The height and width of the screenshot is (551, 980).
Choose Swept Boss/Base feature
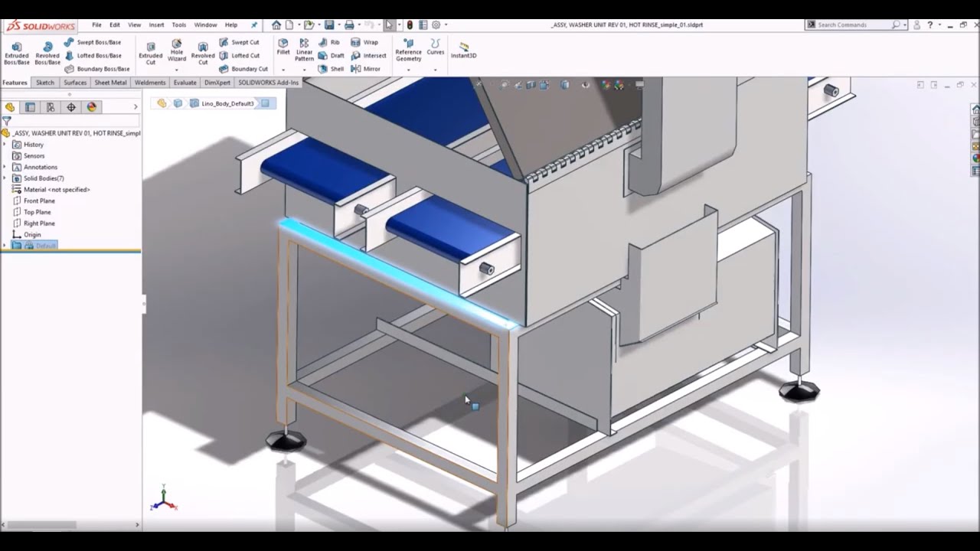(93, 42)
